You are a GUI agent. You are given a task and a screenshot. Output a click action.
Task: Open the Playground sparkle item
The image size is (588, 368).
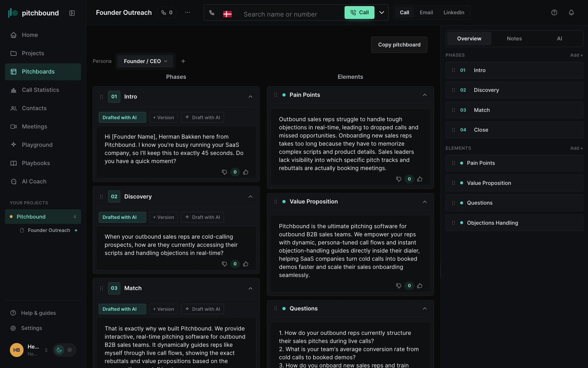[43, 145]
